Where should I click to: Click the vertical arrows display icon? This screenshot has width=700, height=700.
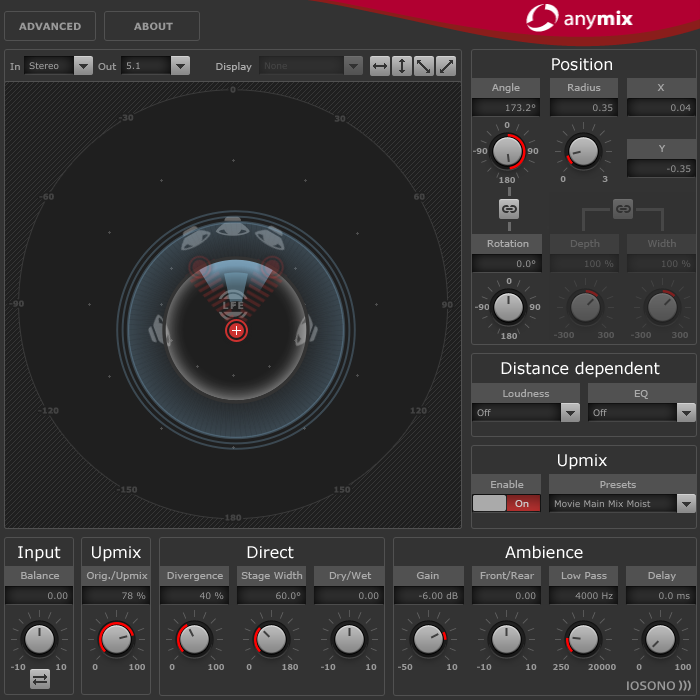pyautogui.click(x=402, y=66)
